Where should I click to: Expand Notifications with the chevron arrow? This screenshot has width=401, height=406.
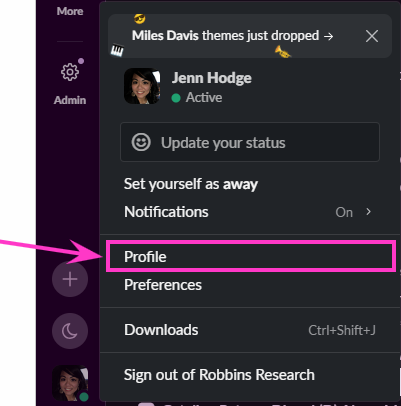[368, 212]
